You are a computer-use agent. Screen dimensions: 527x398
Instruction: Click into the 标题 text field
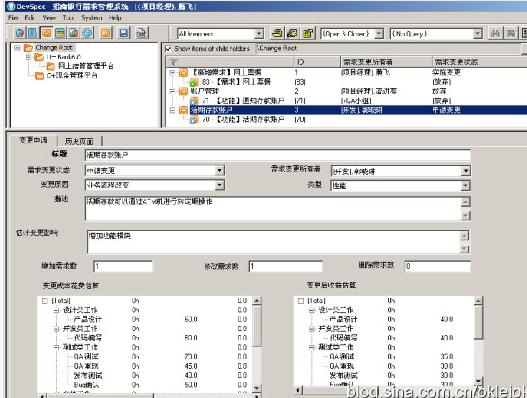(x=278, y=156)
